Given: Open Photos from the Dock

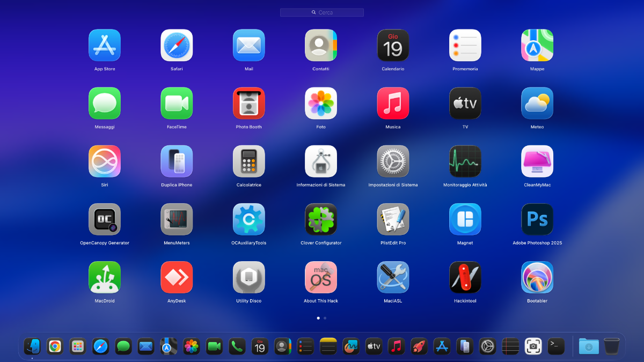Looking at the screenshot, I should point(192,346).
